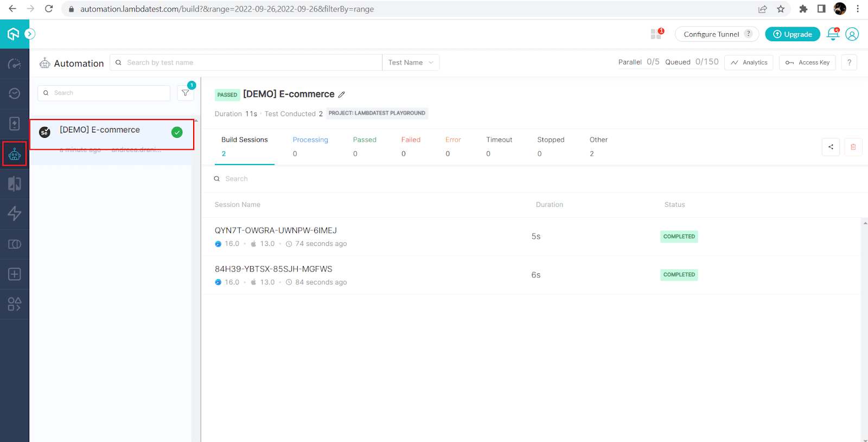Click the session list vertical scrollbar
Image resolution: width=868 pixels, height=442 pixels.
tap(864, 330)
